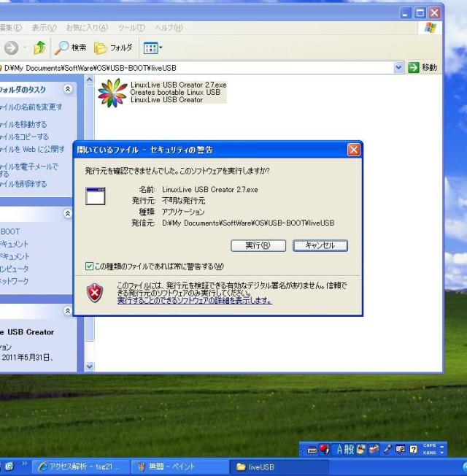The height and width of the screenshot is (476, 467).
Task: Click the IME input mode 'A' icon
Action: 341,450
